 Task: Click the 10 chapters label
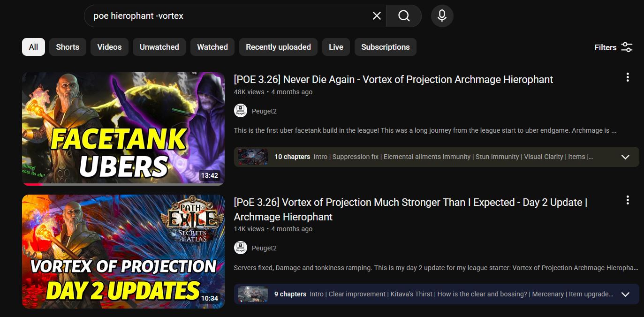pos(292,157)
